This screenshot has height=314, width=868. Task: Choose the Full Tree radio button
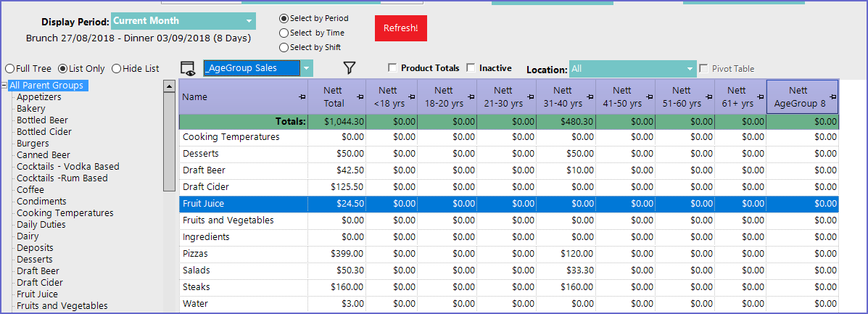[10, 69]
